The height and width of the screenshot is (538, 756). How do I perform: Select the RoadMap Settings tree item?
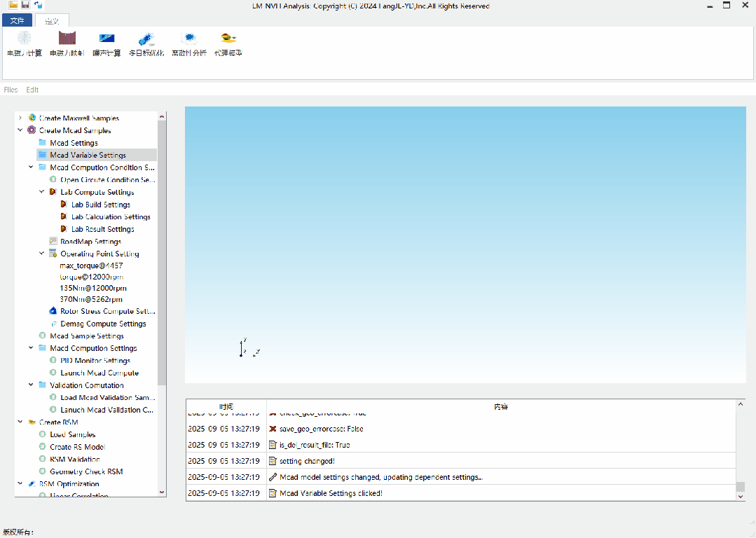point(90,242)
